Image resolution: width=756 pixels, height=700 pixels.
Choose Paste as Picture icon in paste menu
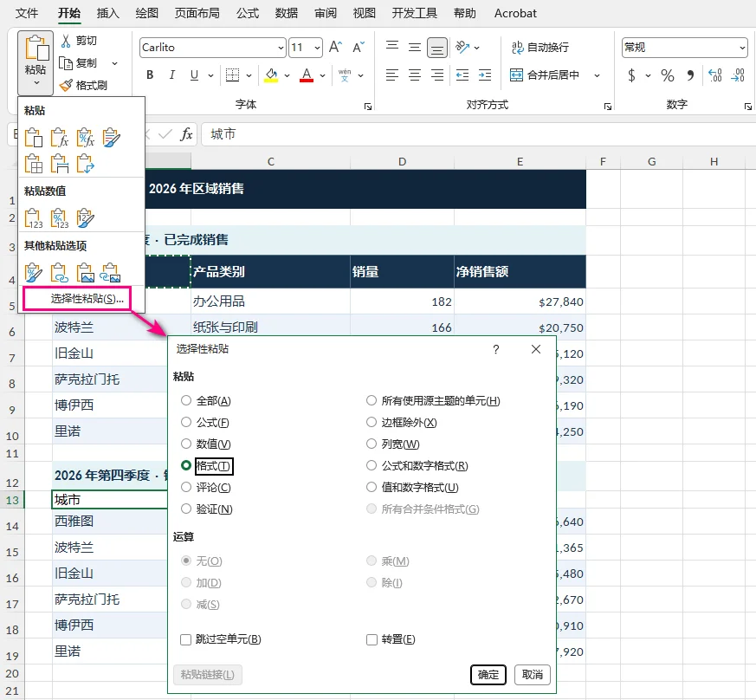pyautogui.click(x=86, y=273)
